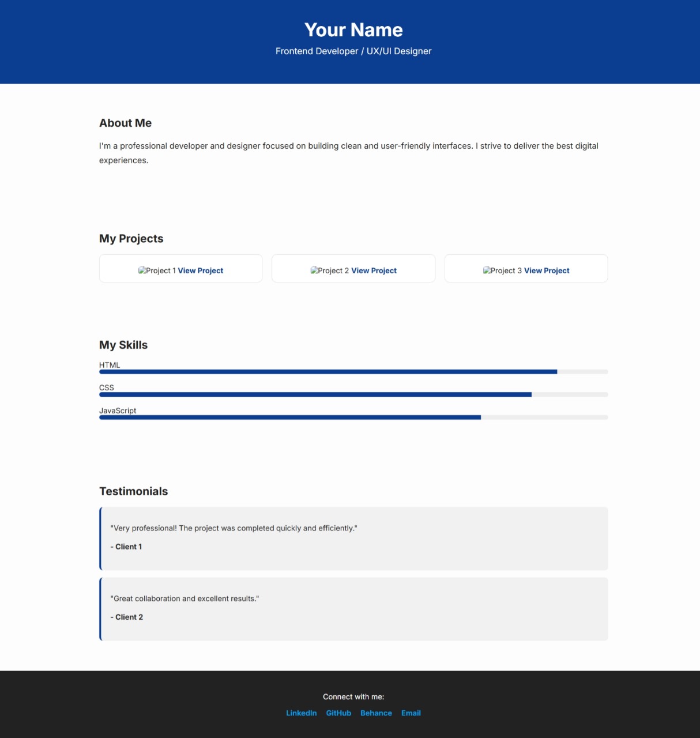The height and width of the screenshot is (738, 700).
Task: Click the Email footer link
Action: [x=411, y=713]
